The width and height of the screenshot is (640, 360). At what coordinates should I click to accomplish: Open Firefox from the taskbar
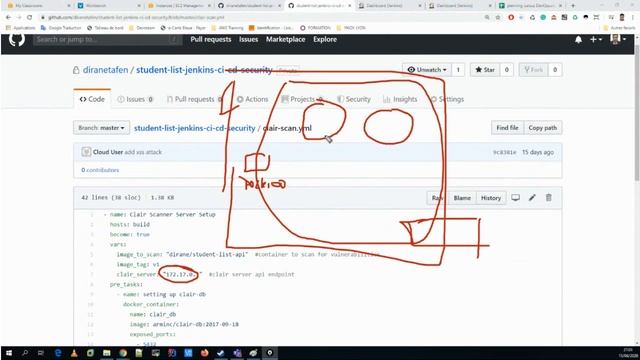pyautogui.click(x=204, y=353)
